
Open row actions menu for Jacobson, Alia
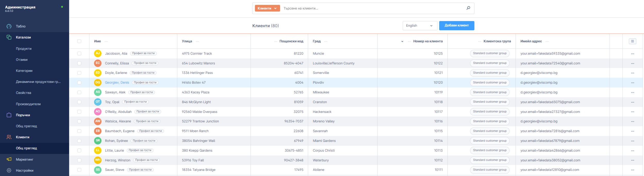tap(632, 54)
